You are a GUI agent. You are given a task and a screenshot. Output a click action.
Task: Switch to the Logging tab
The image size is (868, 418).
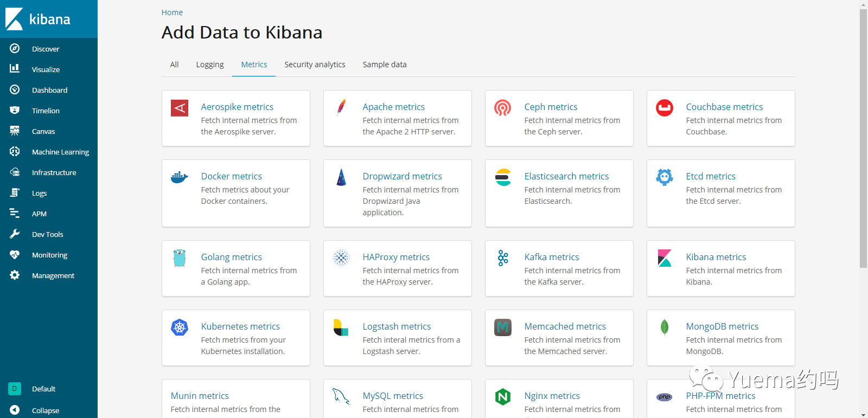(210, 65)
